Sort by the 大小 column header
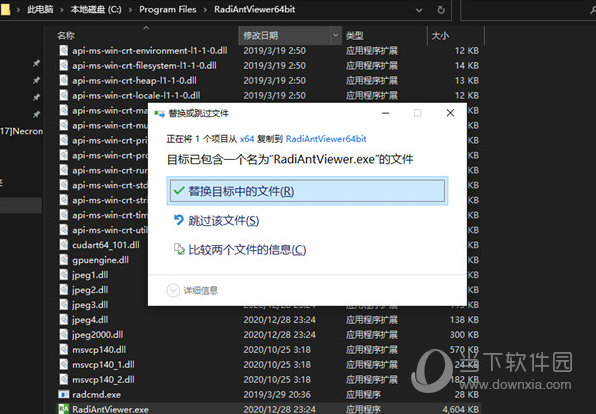The image size is (596, 414). [x=440, y=36]
